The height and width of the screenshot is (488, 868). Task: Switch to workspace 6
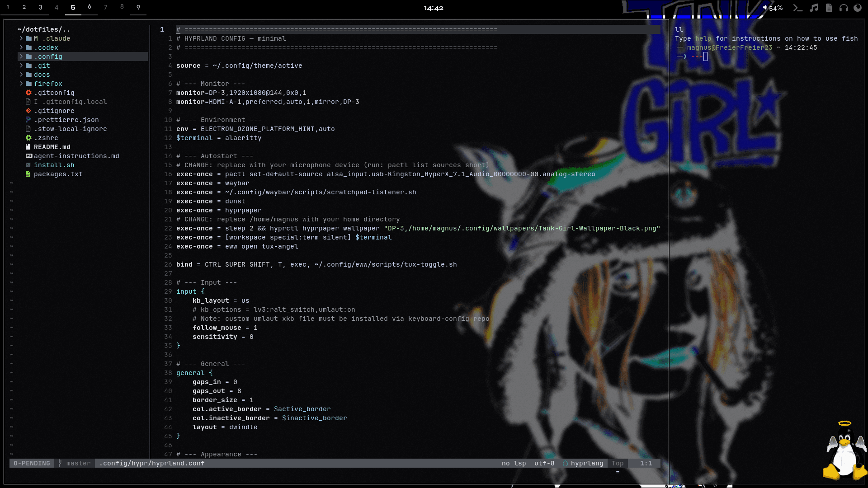click(90, 7)
